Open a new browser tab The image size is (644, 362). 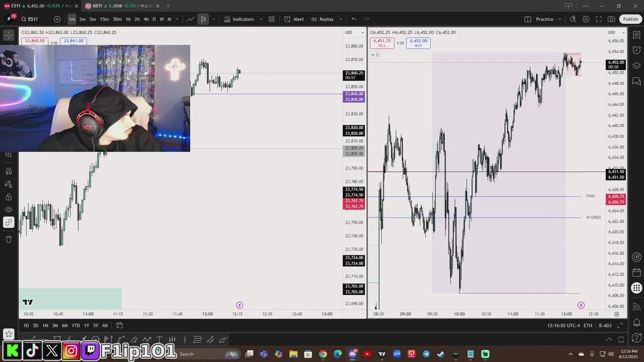pos(168,6)
